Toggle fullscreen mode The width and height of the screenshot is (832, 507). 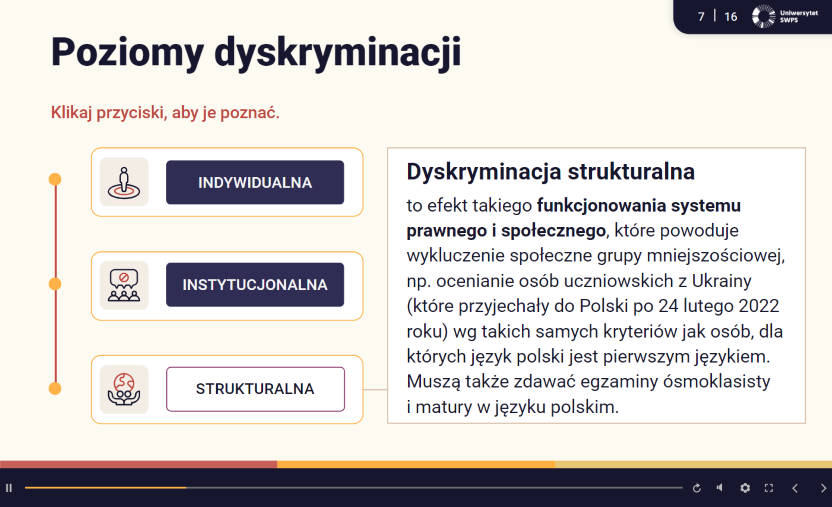coord(768,488)
